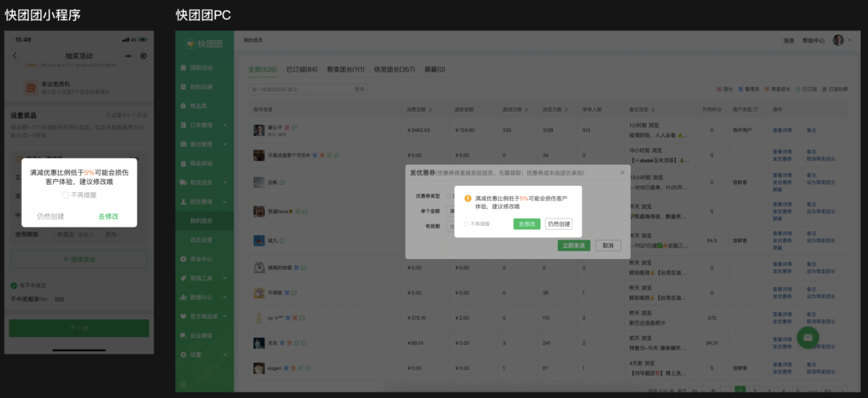Click the user avatar in the top-right corner
The height and width of the screenshot is (398, 868).
click(838, 40)
